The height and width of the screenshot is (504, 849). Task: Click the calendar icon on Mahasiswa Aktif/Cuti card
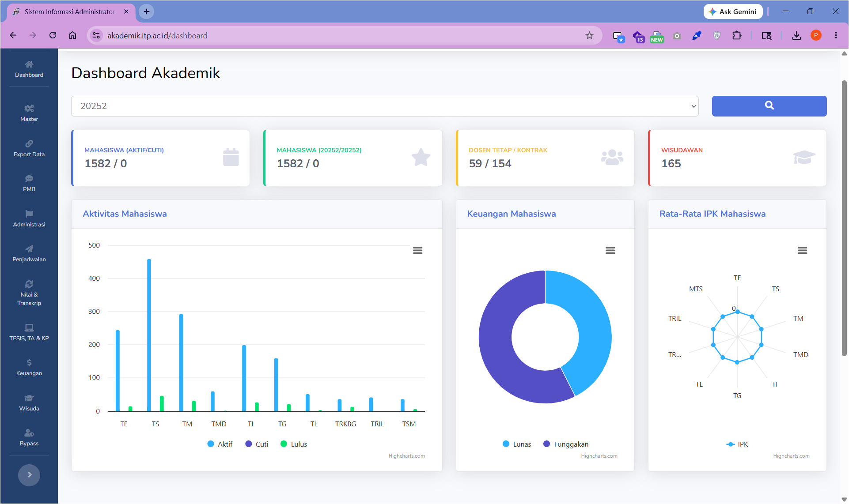click(231, 157)
